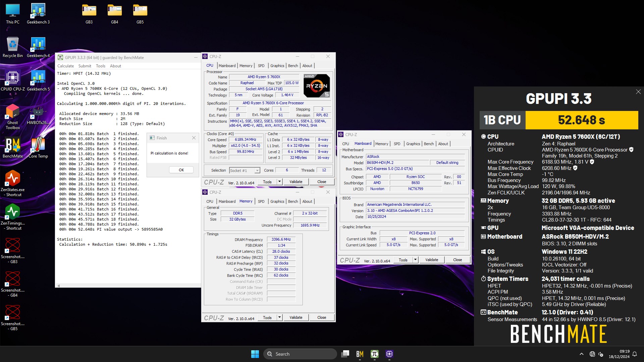Open the ZenStates.exe shortcut
The image size is (644, 362).
click(13, 183)
